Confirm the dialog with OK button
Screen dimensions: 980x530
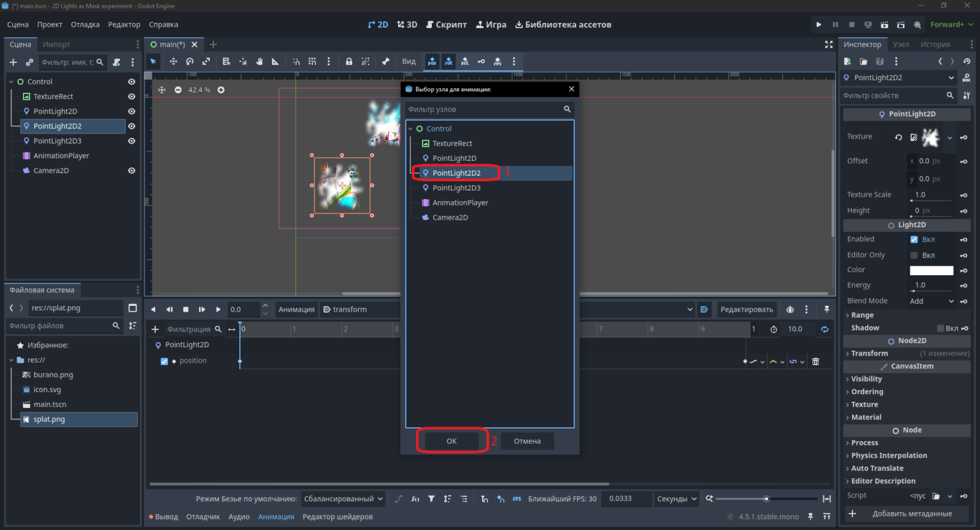coord(452,441)
